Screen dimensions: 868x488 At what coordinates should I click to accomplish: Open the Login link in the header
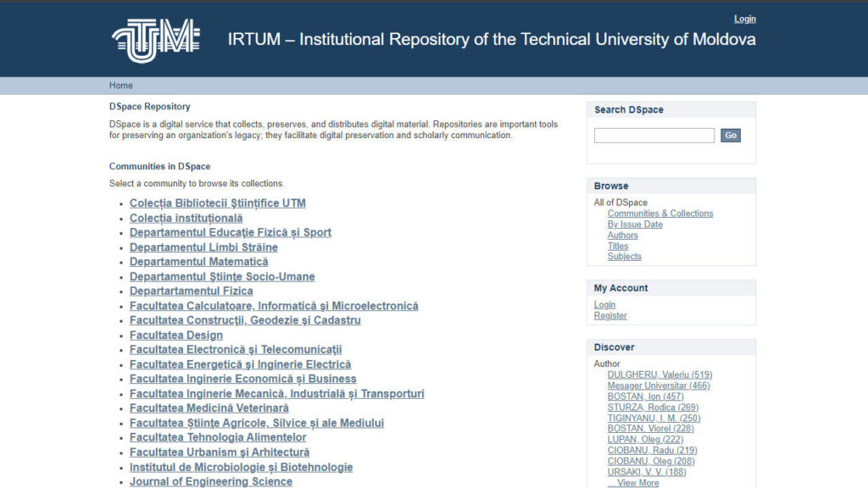coord(744,19)
